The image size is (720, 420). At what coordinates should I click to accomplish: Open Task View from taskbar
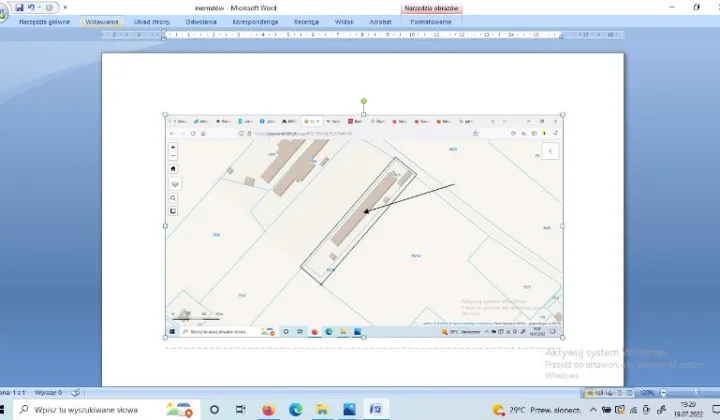click(x=241, y=409)
